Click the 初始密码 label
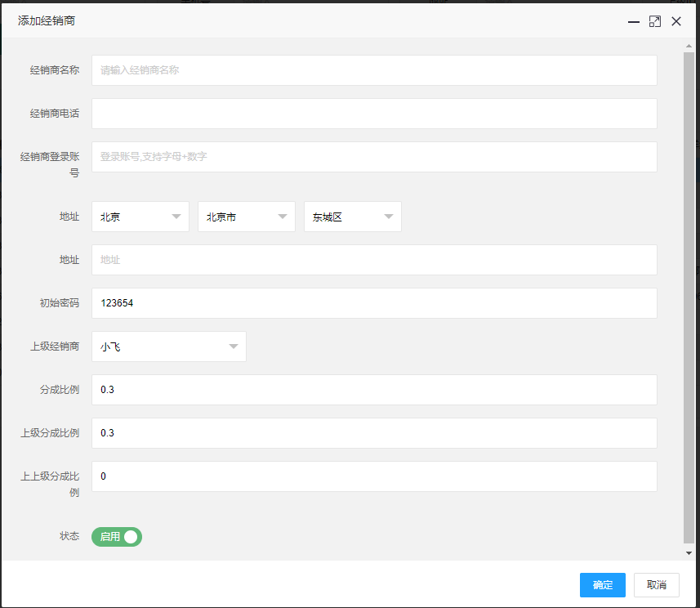The height and width of the screenshot is (608, 700). pyautogui.click(x=60, y=303)
